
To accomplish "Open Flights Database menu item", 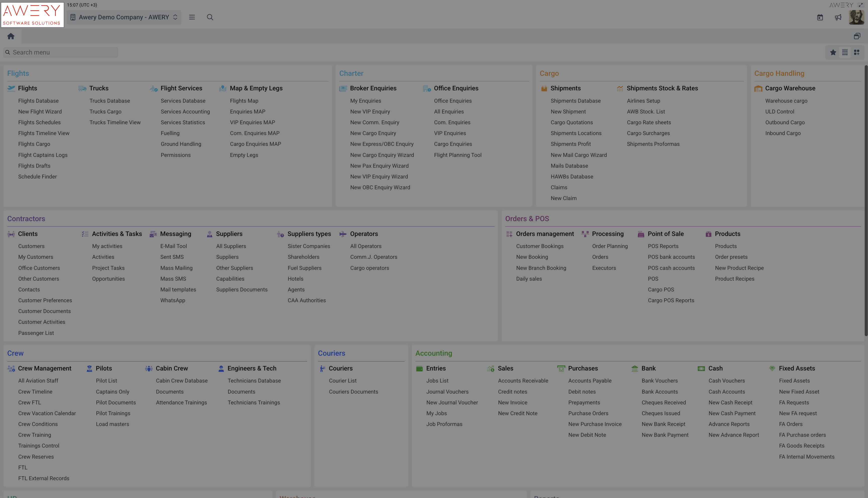I will (x=38, y=101).
